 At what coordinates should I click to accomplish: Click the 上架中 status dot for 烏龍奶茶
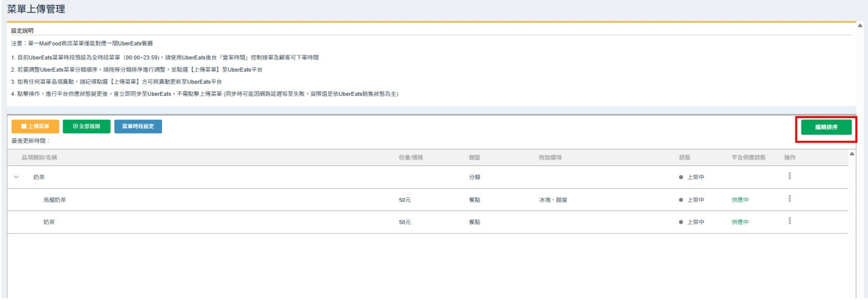[x=681, y=200]
